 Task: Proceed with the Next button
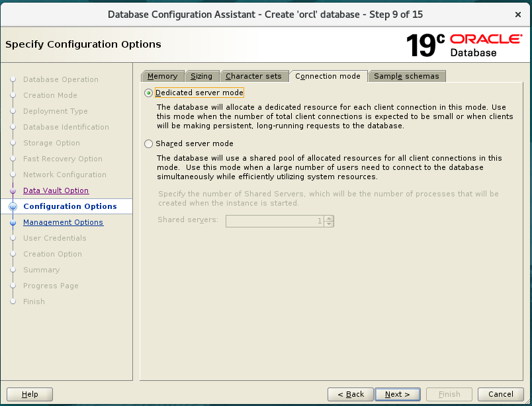click(397, 394)
